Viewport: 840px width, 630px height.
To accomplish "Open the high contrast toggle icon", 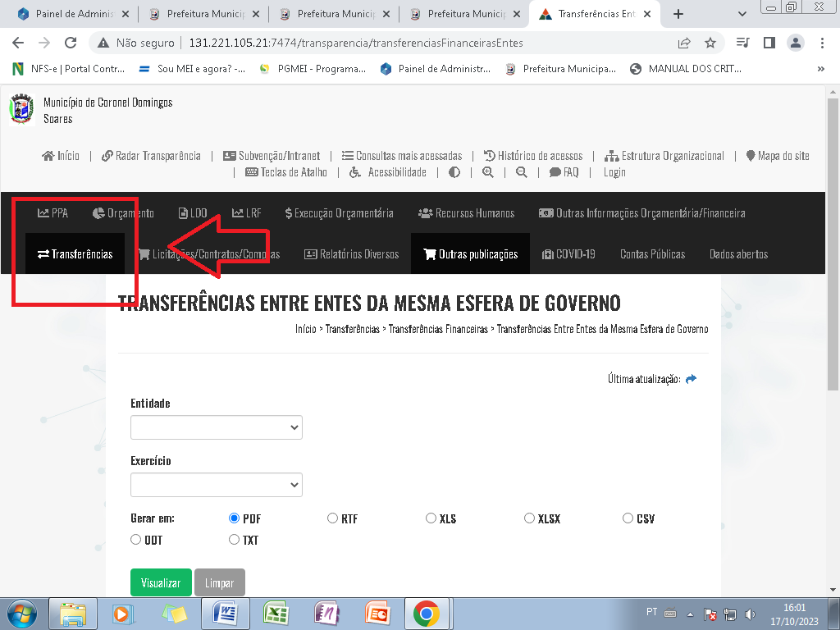I will click(x=454, y=172).
